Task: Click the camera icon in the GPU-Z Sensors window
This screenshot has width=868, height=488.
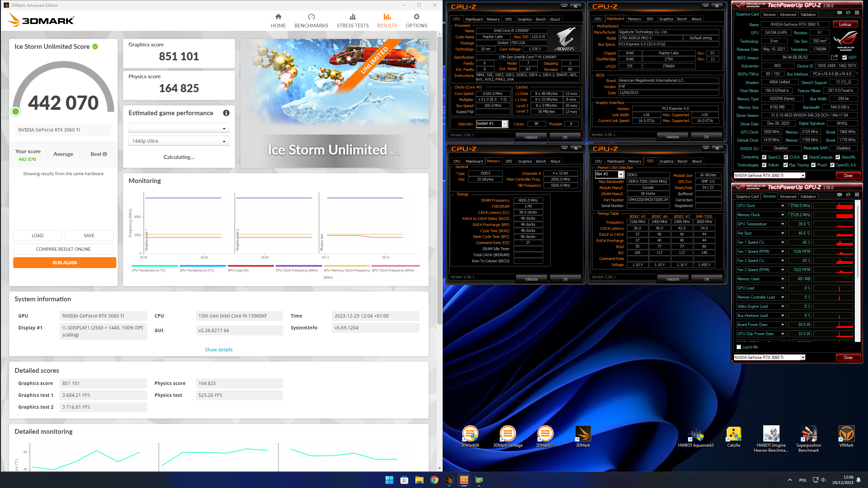Action: click(x=839, y=195)
